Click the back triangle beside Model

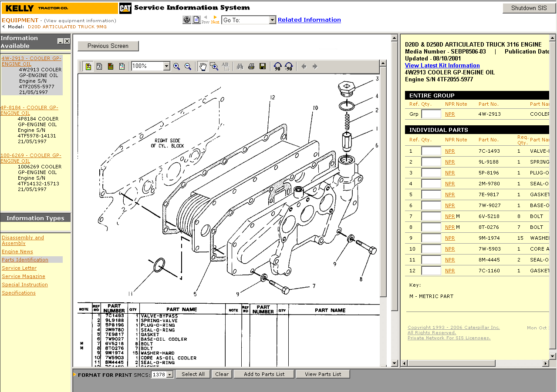(3, 27)
